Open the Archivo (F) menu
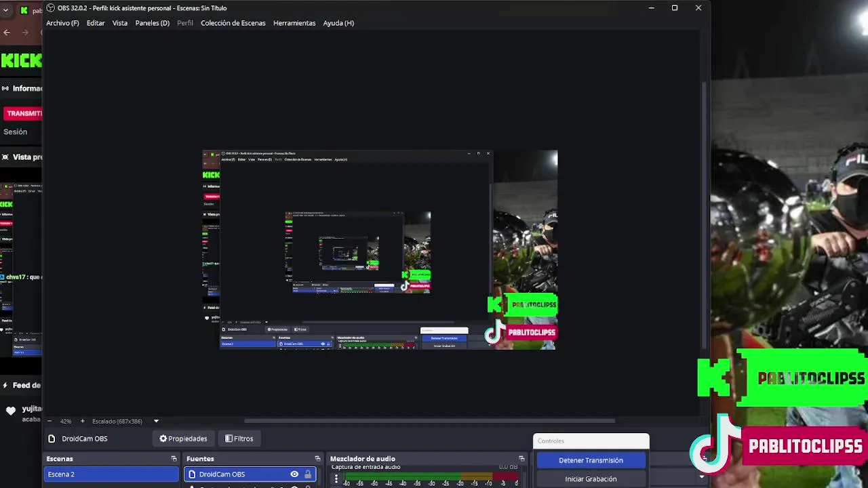The image size is (868, 488). point(62,23)
